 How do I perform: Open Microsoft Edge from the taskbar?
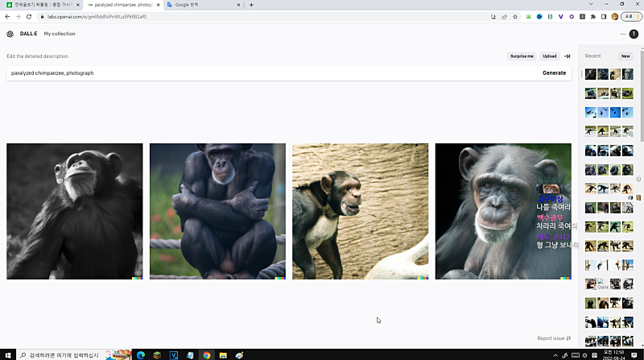click(139, 354)
